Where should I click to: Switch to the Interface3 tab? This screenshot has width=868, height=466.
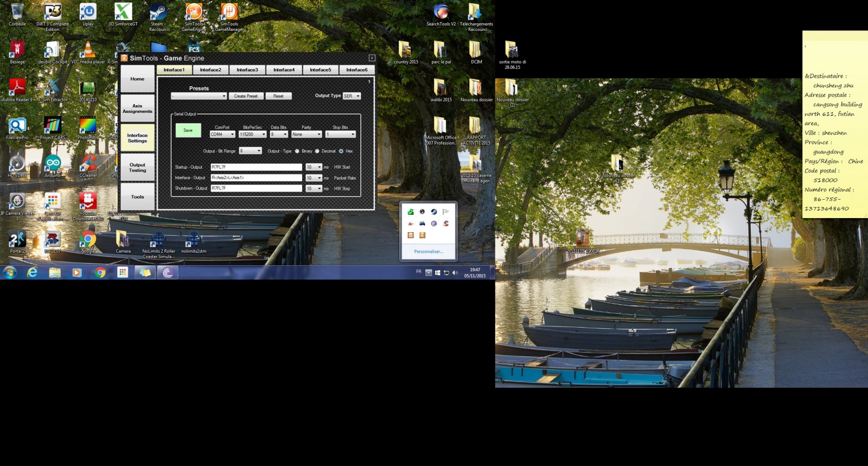[247, 70]
